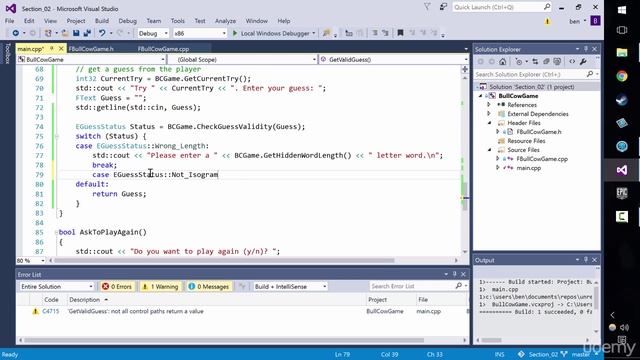The width and height of the screenshot is (640, 360).
Task: Click the feedback icon near Quick Launch
Action: pyautogui.click(x=443, y=7)
